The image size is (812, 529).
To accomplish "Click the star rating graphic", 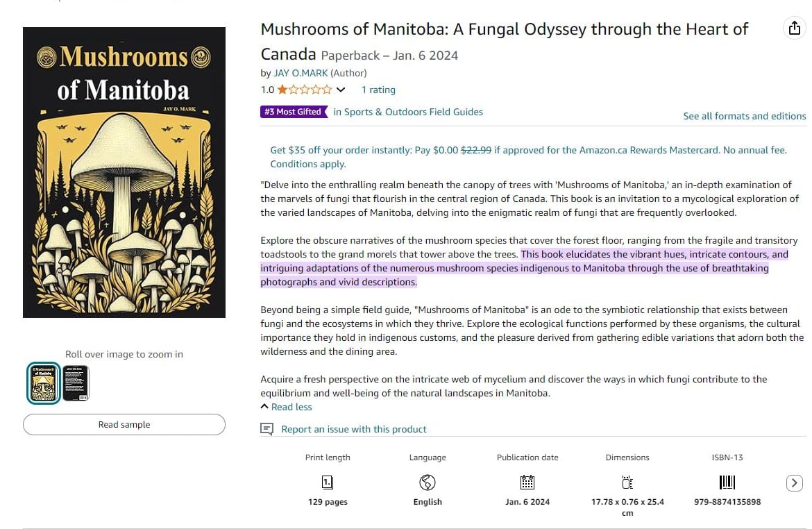I will [x=305, y=90].
